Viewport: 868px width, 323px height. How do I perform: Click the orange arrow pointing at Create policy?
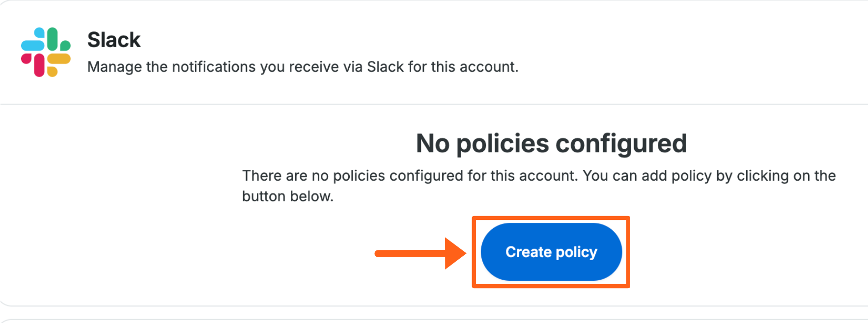point(420,253)
